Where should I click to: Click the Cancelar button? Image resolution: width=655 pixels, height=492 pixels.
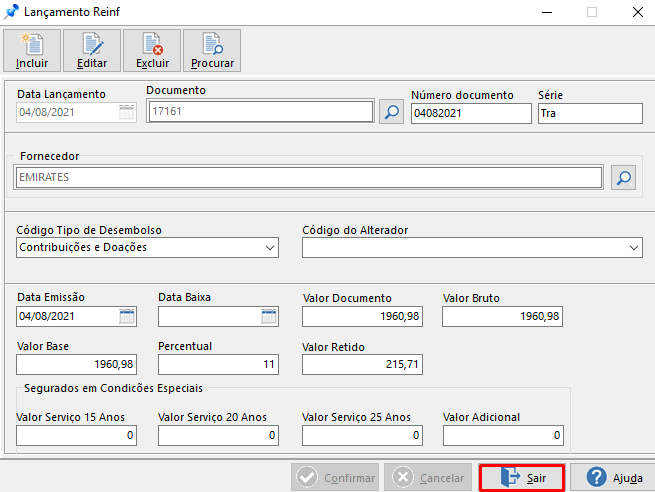click(428, 477)
